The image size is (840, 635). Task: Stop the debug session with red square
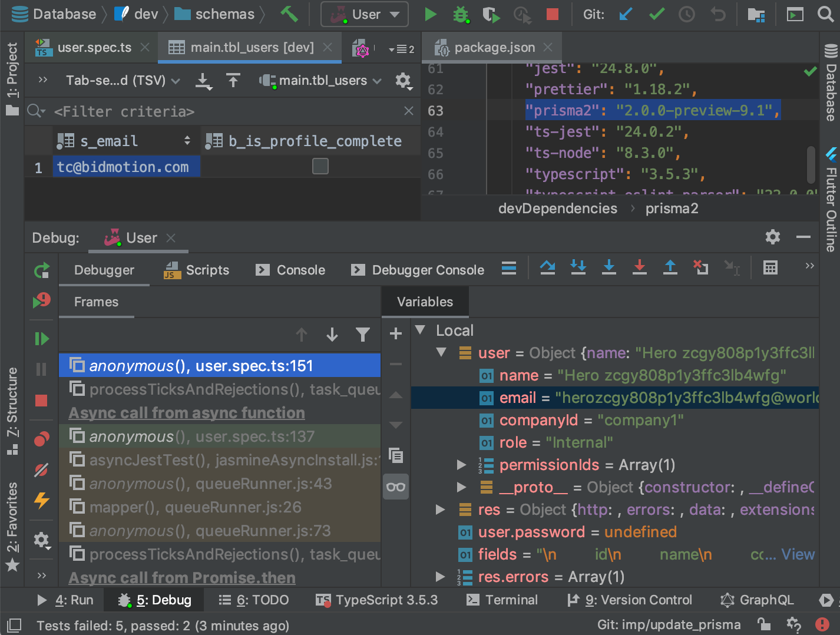[41, 401]
